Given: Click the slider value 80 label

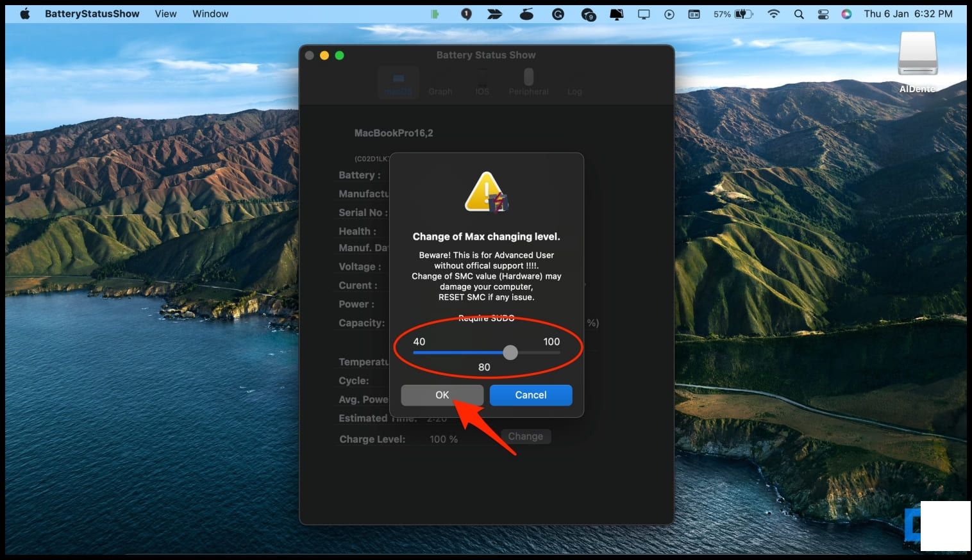Looking at the screenshot, I should [x=484, y=367].
